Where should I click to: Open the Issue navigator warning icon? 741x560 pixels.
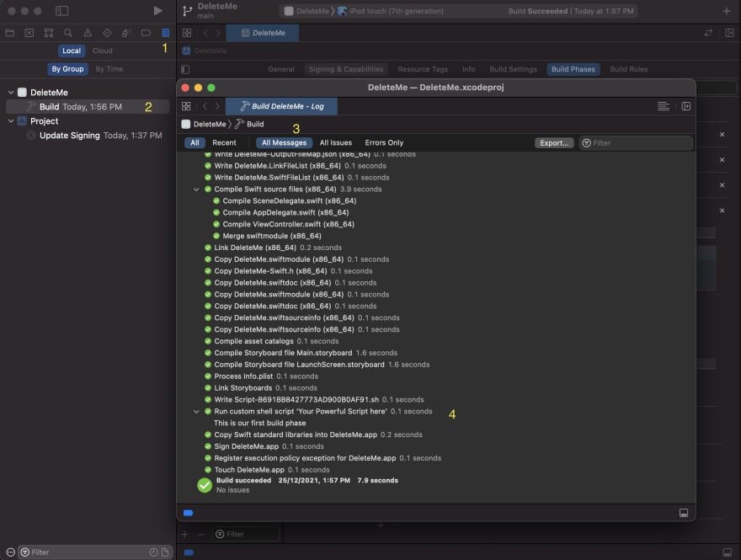tap(88, 33)
